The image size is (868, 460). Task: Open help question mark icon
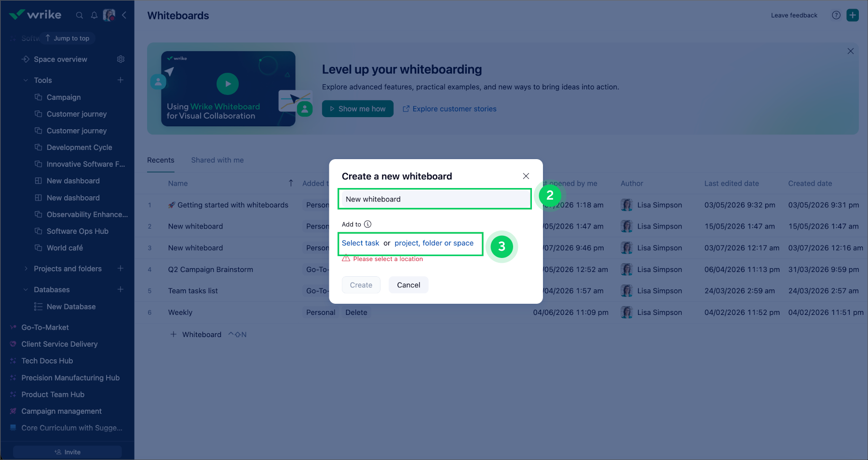click(836, 15)
